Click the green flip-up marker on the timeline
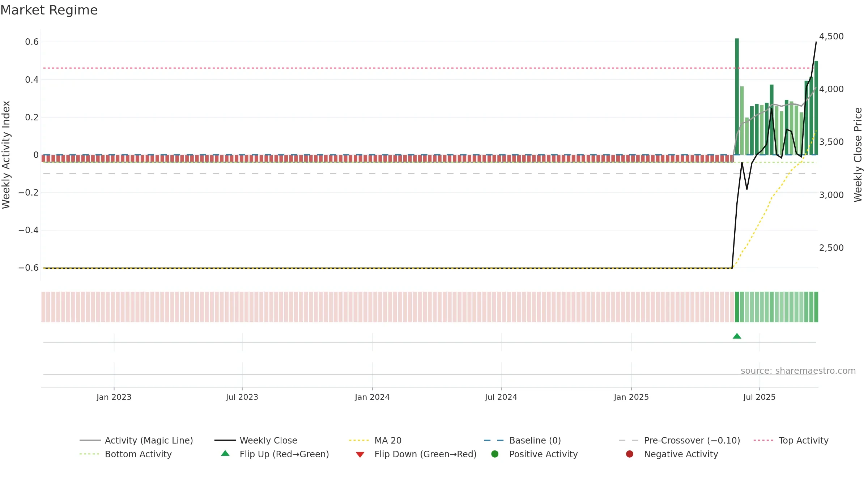This screenshot has height=488, width=868. point(737,336)
